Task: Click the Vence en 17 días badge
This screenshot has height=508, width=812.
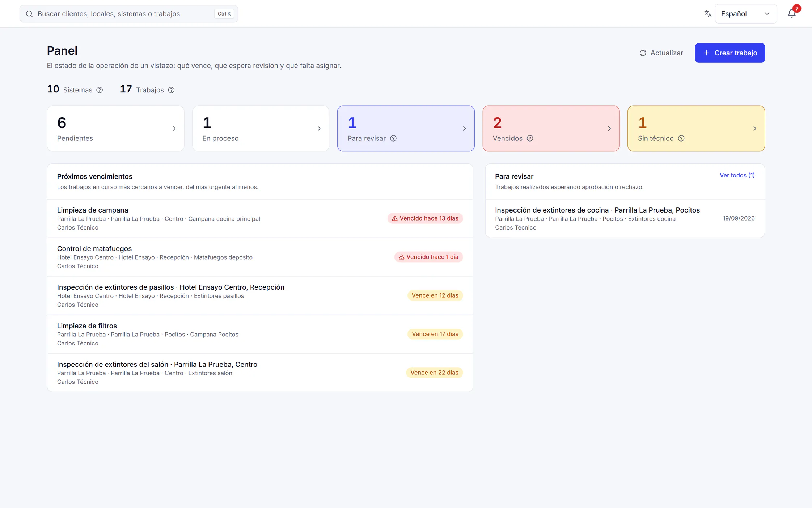Action: point(435,334)
